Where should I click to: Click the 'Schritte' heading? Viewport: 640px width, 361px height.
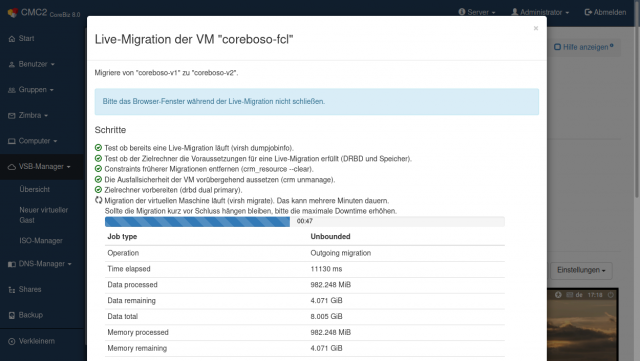point(110,130)
